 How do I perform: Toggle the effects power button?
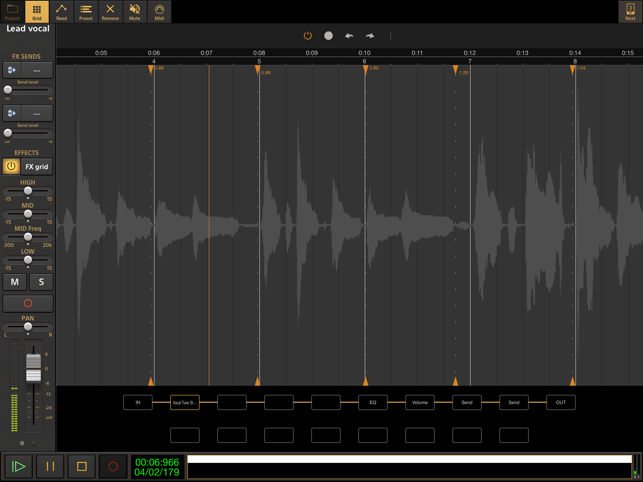(11, 166)
